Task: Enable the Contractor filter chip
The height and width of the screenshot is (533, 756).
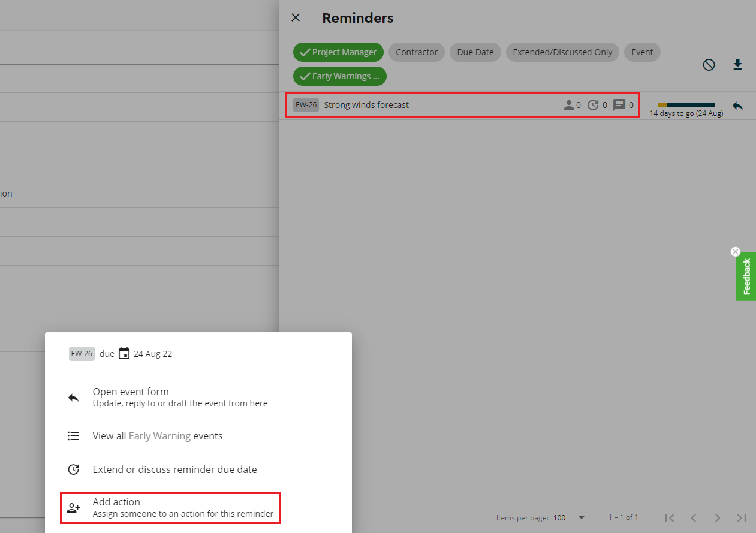Action: (x=417, y=52)
